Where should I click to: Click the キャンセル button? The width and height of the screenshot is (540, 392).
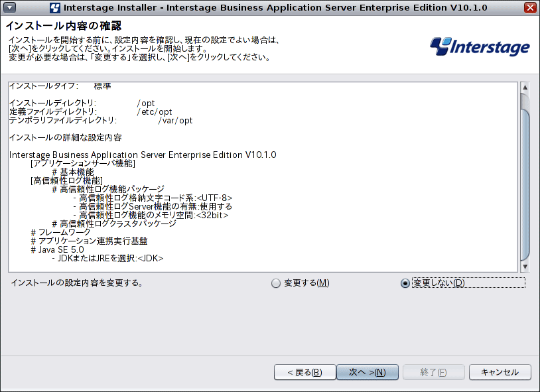pyautogui.click(x=500, y=372)
